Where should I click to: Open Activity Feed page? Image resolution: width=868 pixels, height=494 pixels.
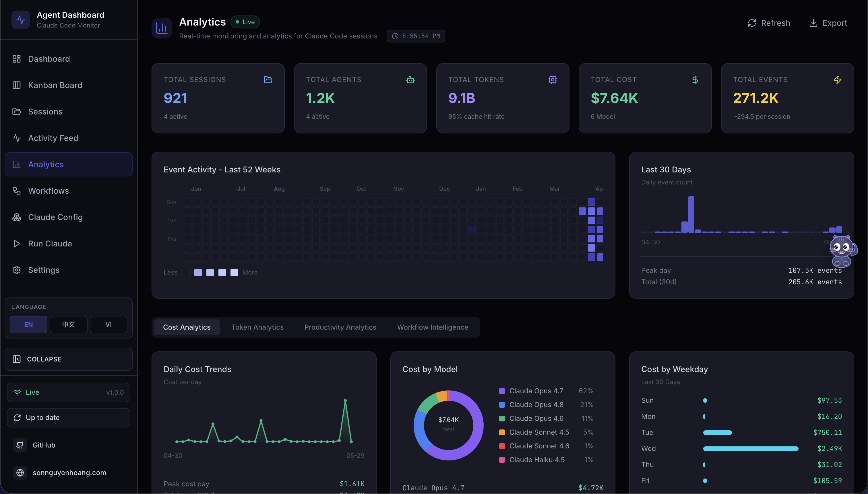(69, 138)
